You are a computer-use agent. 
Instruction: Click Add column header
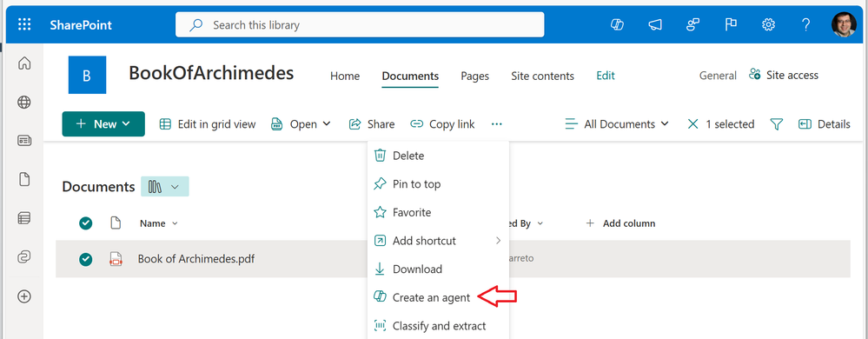click(x=620, y=223)
